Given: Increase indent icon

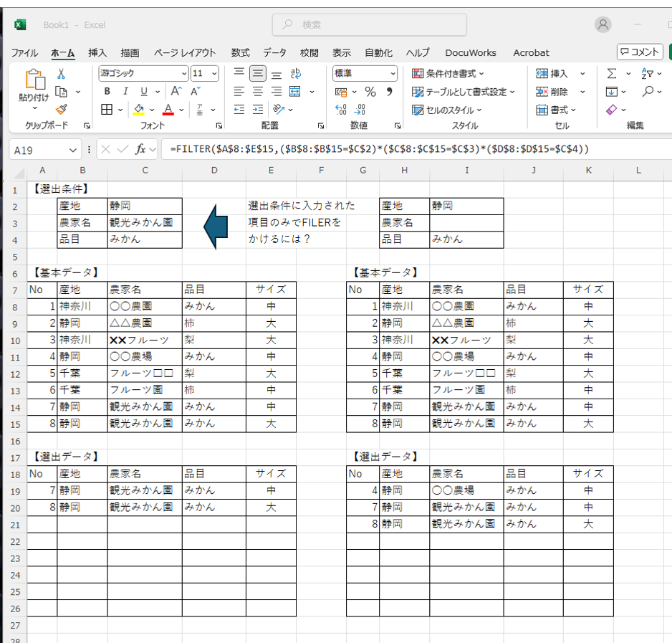Looking at the screenshot, I should coord(258,110).
